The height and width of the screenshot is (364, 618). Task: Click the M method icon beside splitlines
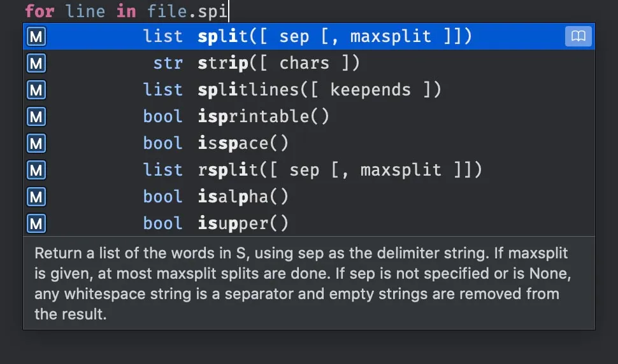click(36, 90)
